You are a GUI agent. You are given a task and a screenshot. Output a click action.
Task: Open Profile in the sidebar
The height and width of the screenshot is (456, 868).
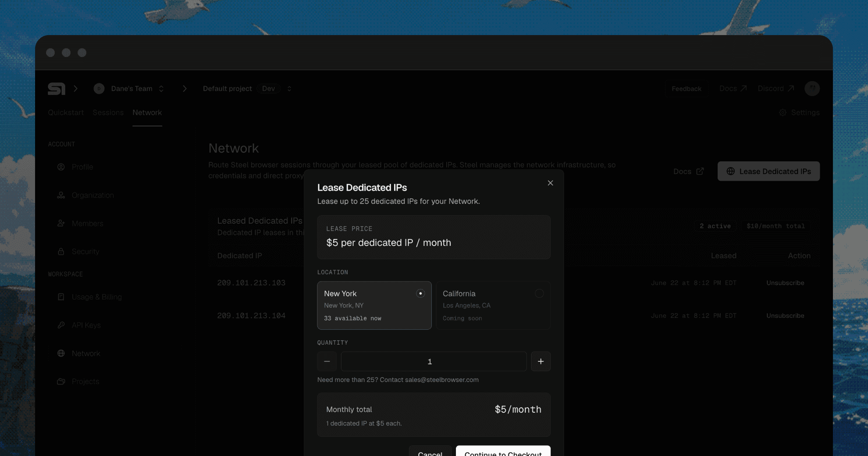[82, 167]
